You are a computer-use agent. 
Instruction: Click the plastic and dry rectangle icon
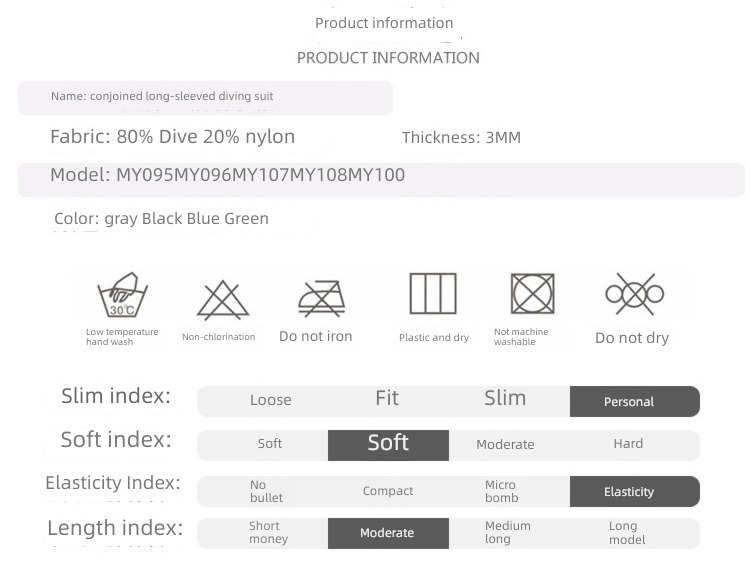click(433, 293)
